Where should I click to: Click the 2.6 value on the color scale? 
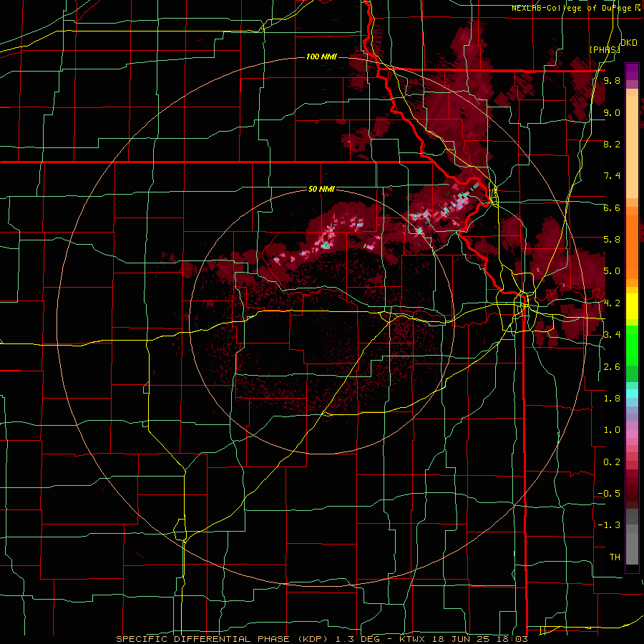pos(612,367)
